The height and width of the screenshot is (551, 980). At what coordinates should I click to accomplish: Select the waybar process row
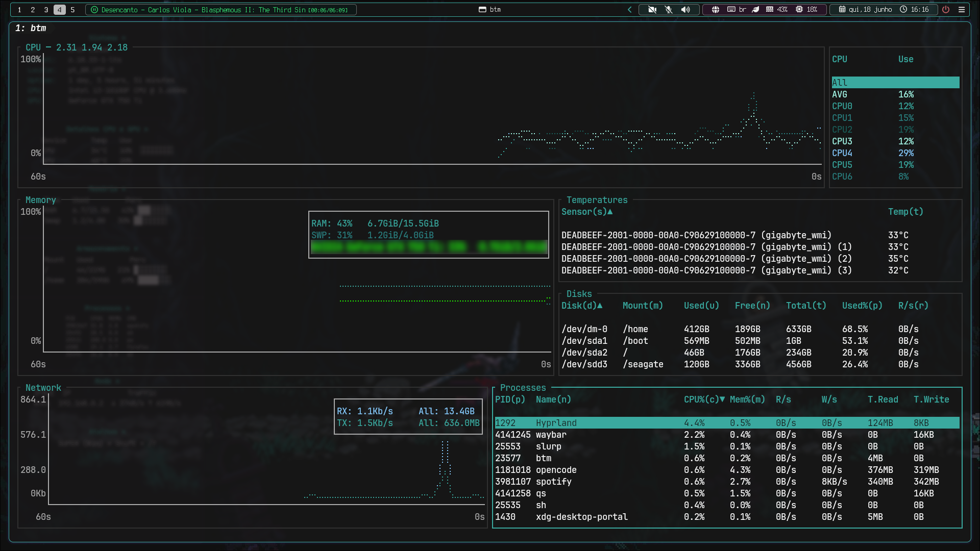727,435
